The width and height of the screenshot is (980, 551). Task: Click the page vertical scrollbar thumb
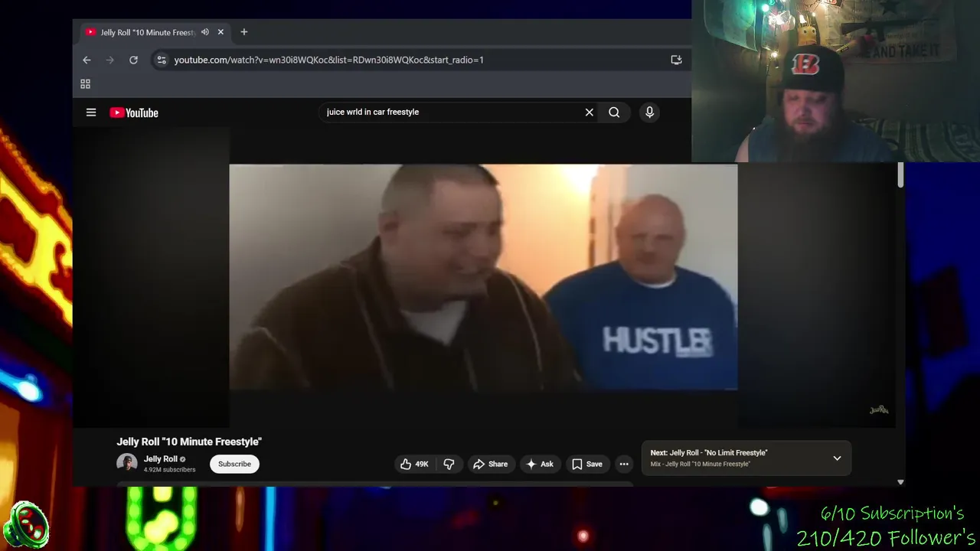click(900, 175)
